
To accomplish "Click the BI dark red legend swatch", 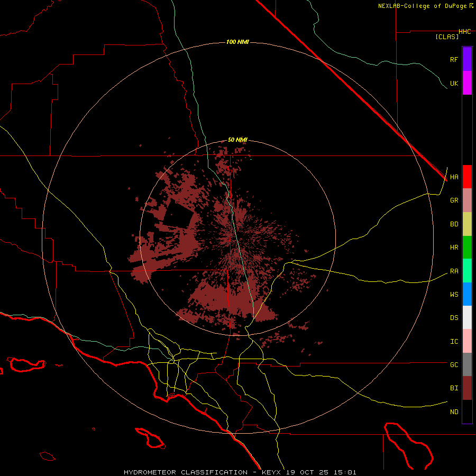I will [467, 388].
